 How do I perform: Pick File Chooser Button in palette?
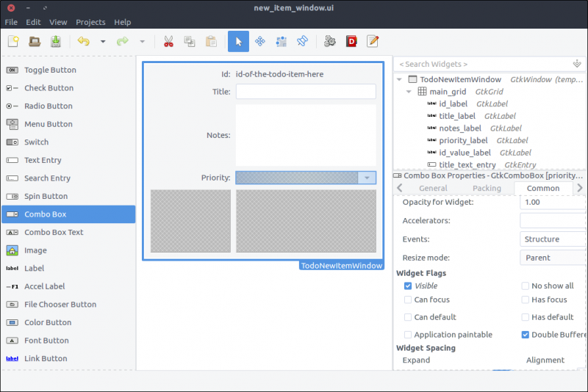point(60,304)
